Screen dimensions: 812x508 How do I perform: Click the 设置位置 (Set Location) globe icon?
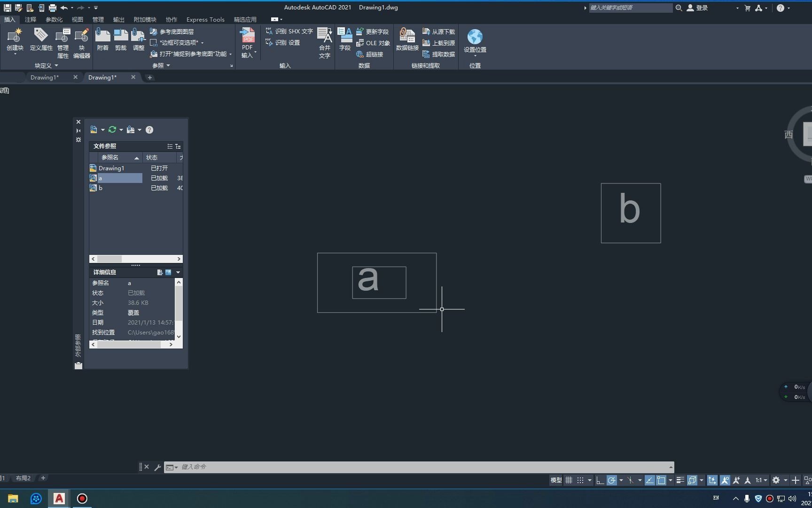click(475, 37)
